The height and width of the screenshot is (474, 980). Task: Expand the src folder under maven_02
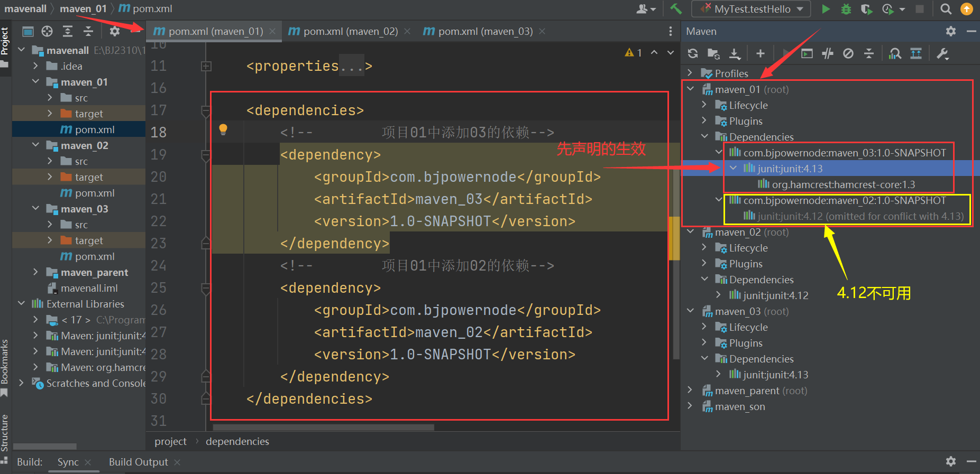pos(50,161)
